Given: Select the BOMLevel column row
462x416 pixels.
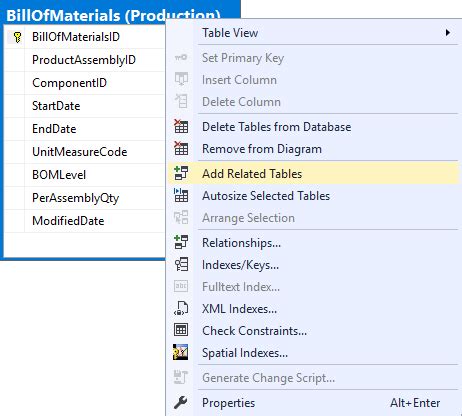Looking at the screenshot, I should pyautogui.click(x=85, y=175).
